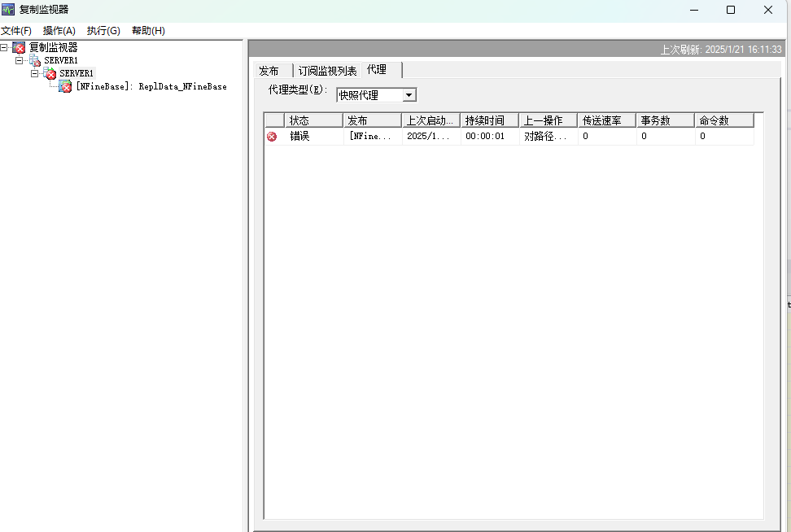Collapse the first SERVER1 distributor node
Viewport: 791px width, 532px height.
coord(20,60)
